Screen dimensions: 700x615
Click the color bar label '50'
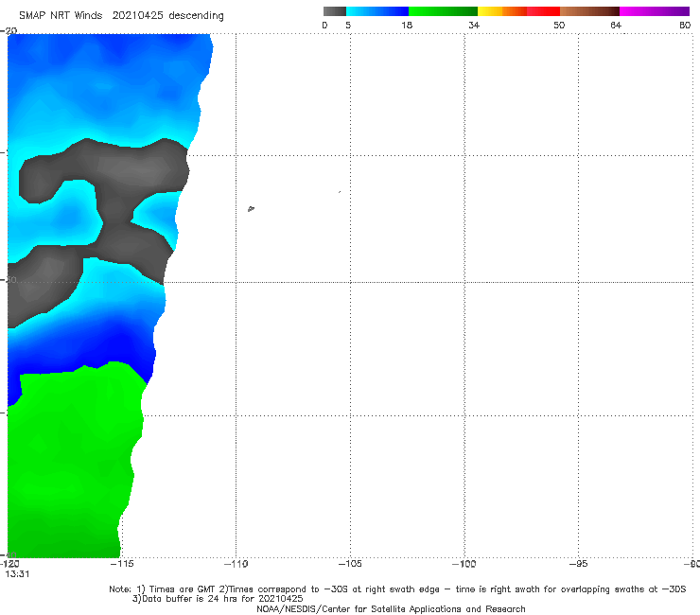(559, 26)
